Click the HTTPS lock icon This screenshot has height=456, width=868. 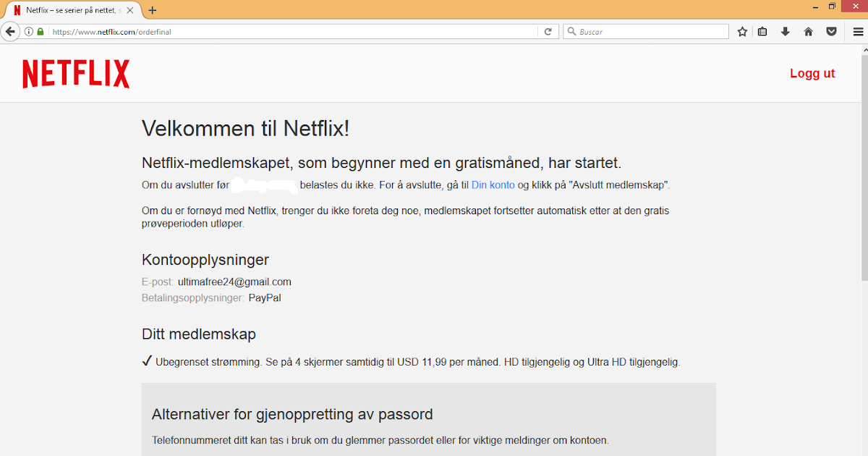pos(40,31)
